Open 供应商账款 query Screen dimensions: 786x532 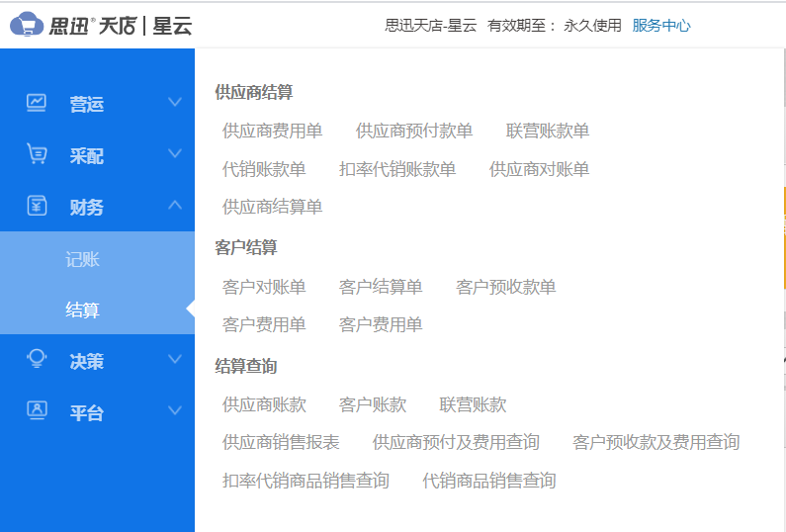264,404
